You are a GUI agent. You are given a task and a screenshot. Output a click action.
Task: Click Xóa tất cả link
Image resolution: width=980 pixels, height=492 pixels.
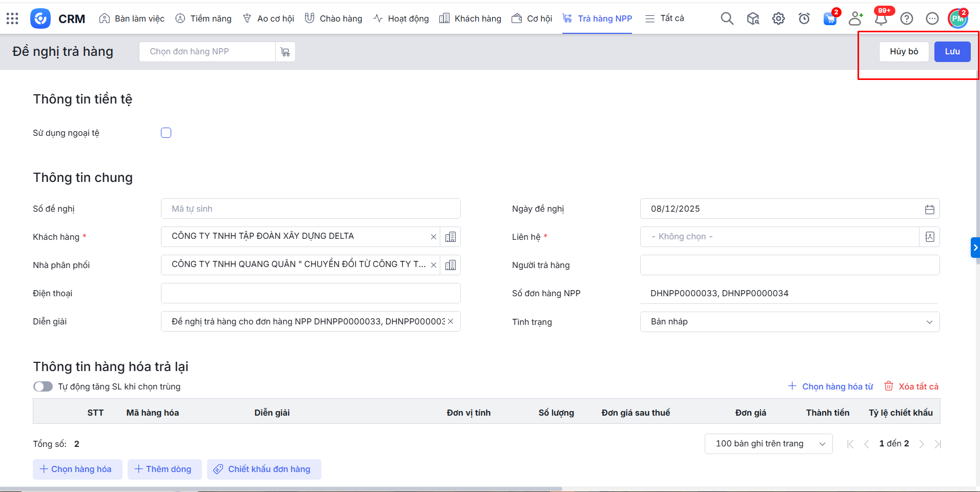[912, 386]
